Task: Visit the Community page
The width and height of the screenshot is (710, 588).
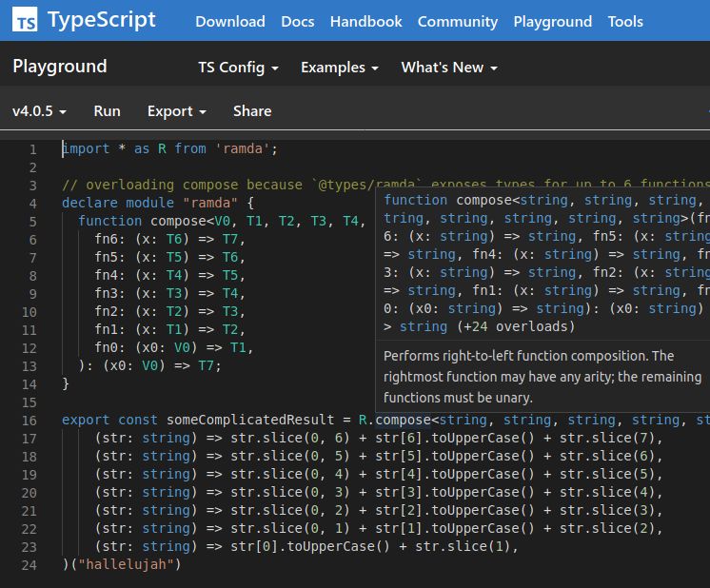Action: [x=458, y=21]
